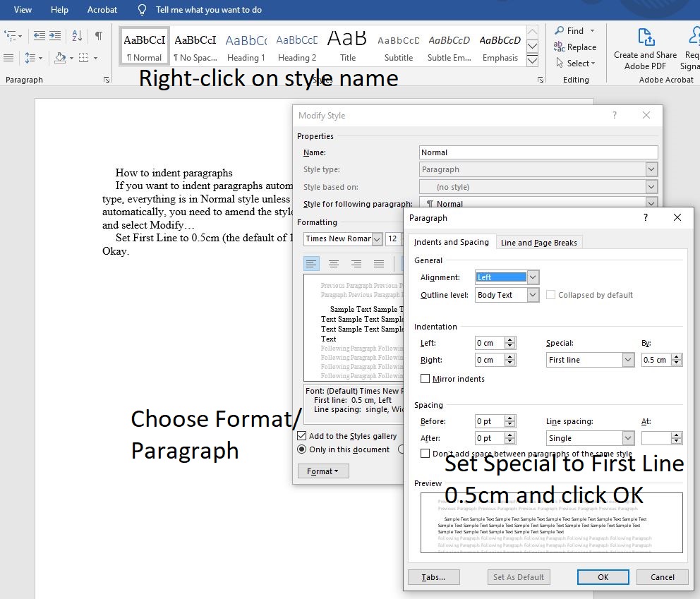This screenshot has height=599, width=700.
Task: Click the After spacing value field
Action: tap(490, 438)
